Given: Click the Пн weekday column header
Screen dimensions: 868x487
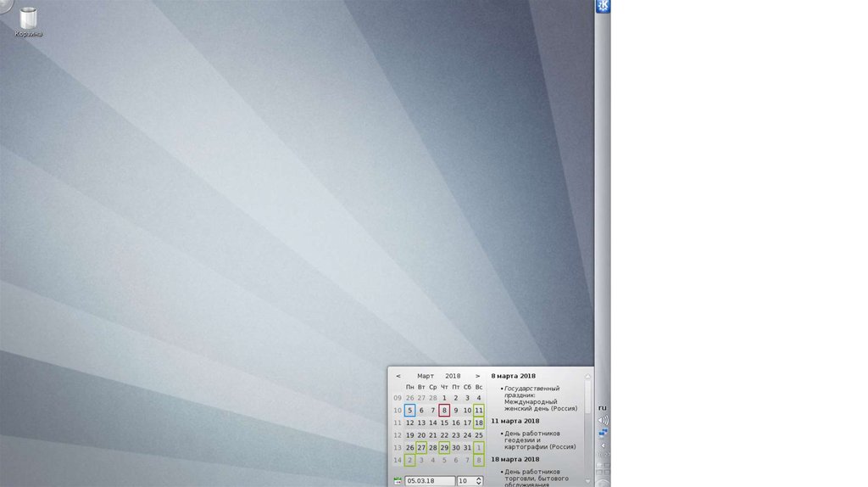Looking at the screenshot, I should pyautogui.click(x=409, y=387).
